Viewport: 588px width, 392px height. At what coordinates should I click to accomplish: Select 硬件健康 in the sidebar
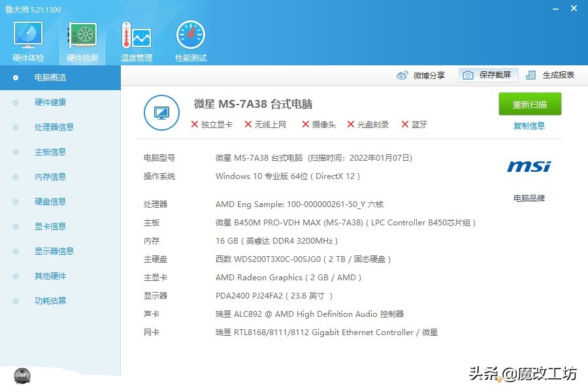pos(52,102)
